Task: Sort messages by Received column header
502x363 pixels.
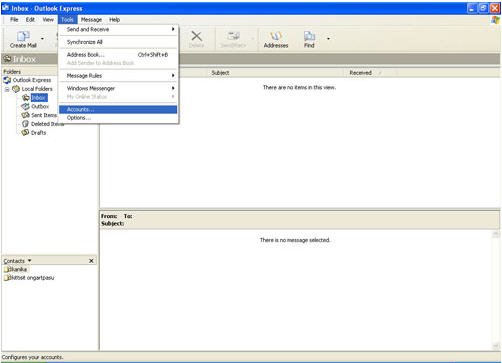Action: (x=361, y=73)
